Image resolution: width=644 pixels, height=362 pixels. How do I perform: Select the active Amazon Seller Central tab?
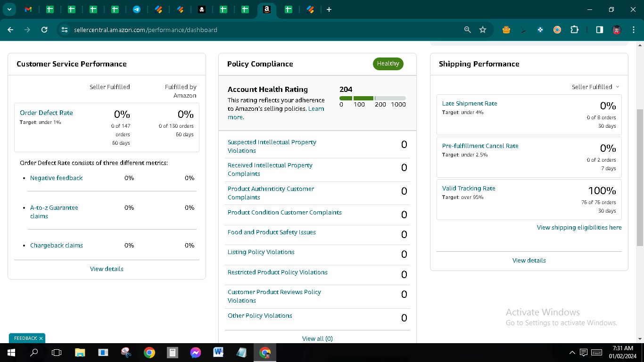click(267, 9)
